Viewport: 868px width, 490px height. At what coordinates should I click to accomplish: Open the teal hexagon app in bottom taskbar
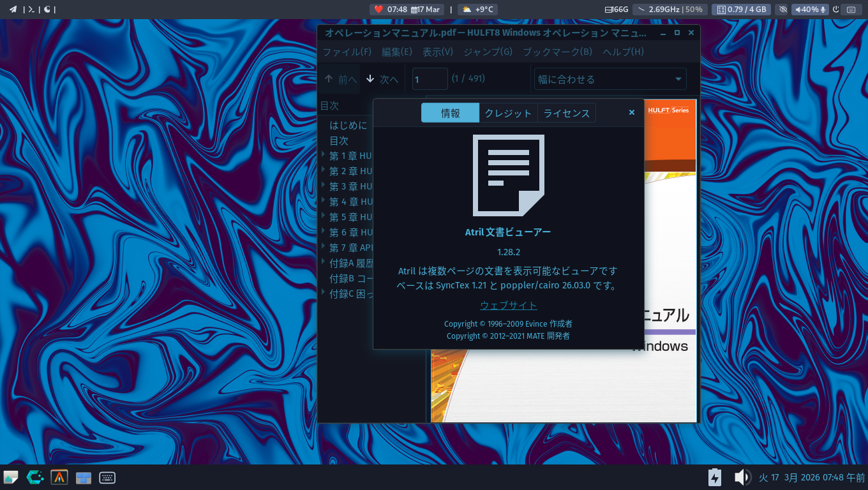(x=35, y=477)
